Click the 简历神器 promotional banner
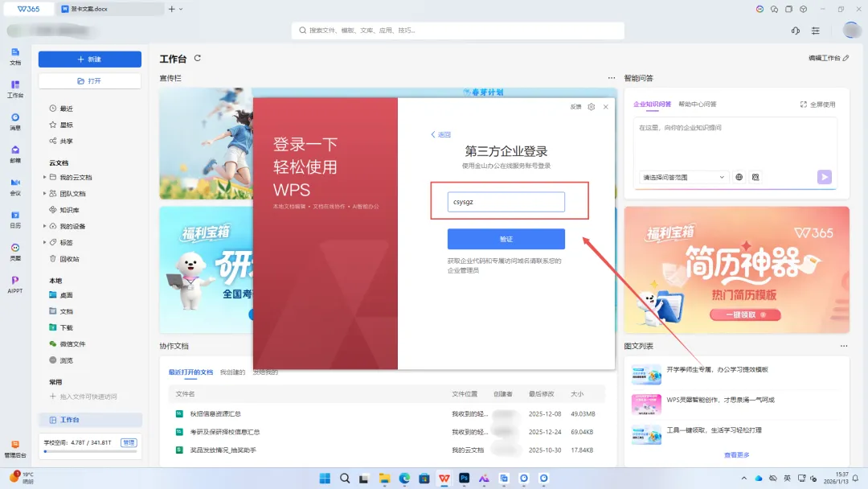The height and width of the screenshot is (489, 868). coord(736,269)
